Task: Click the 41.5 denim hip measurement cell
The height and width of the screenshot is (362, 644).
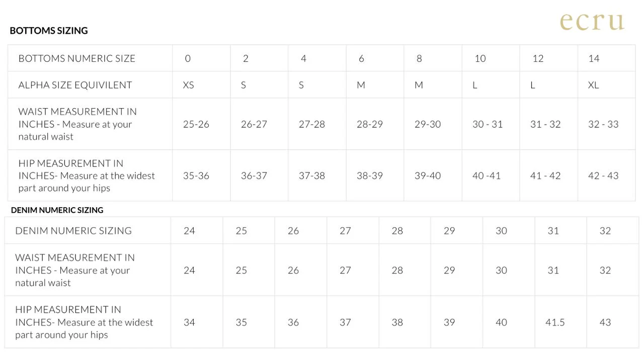Action: 555,322
